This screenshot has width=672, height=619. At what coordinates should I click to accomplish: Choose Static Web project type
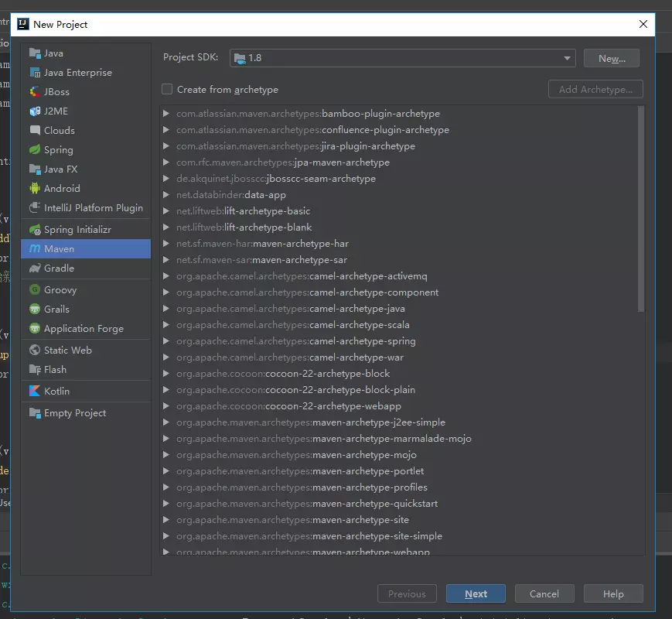coord(86,350)
